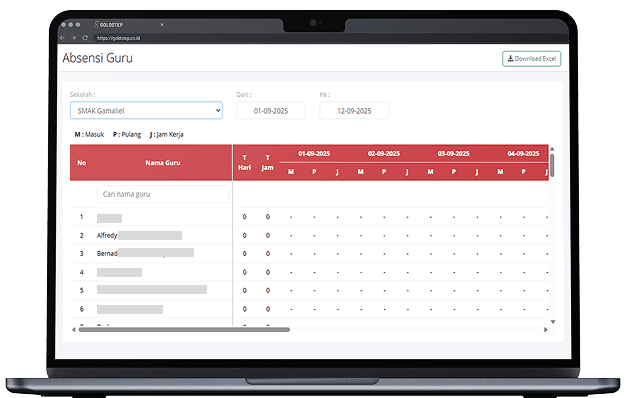This screenshot has height=398, width=627.
Task: Select the row of teacher Alfredy
Action: [309, 235]
